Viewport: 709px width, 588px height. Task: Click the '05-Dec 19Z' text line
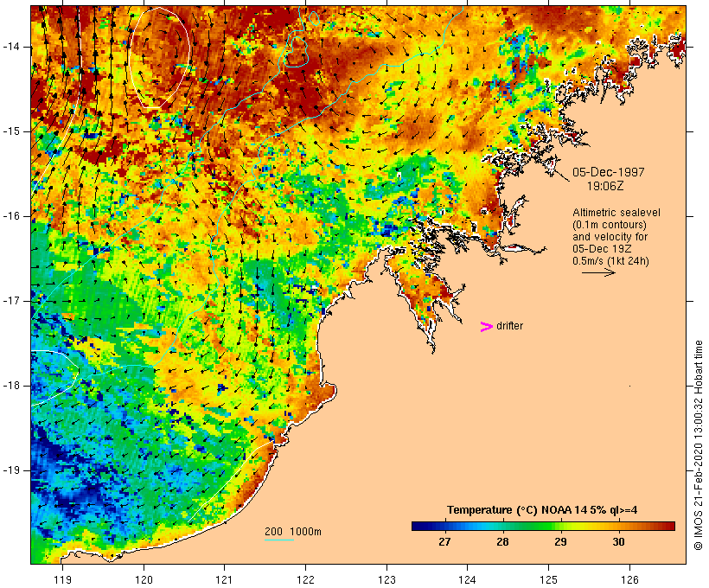[x=602, y=249]
